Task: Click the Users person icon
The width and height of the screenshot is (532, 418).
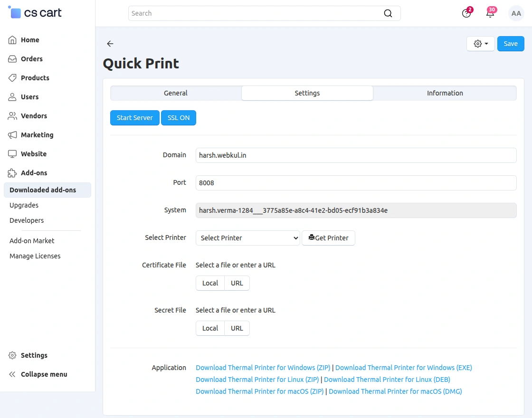Action: (12, 97)
